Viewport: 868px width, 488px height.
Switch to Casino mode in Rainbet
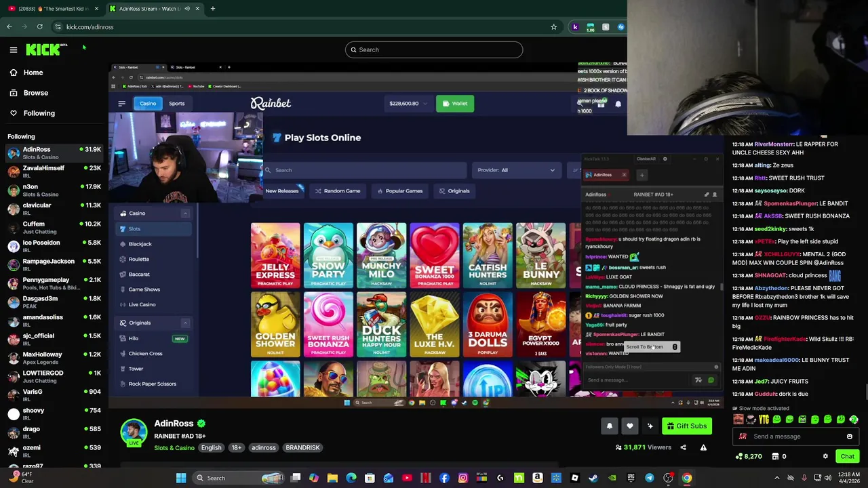point(147,104)
